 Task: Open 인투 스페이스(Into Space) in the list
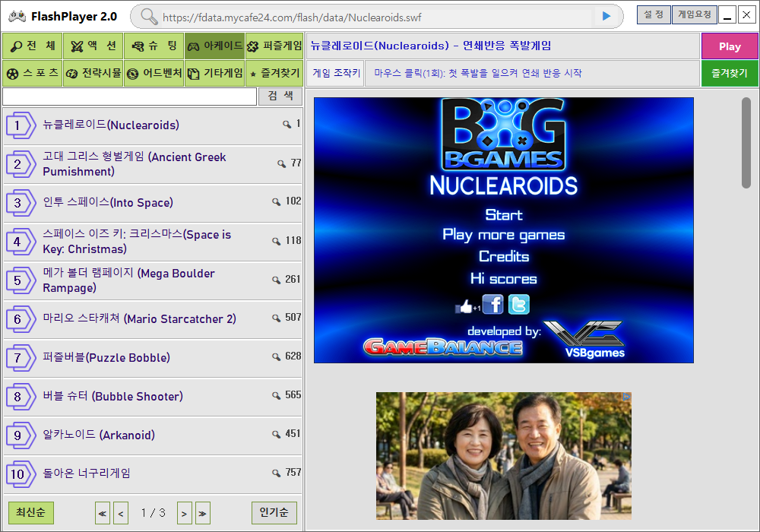153,202
